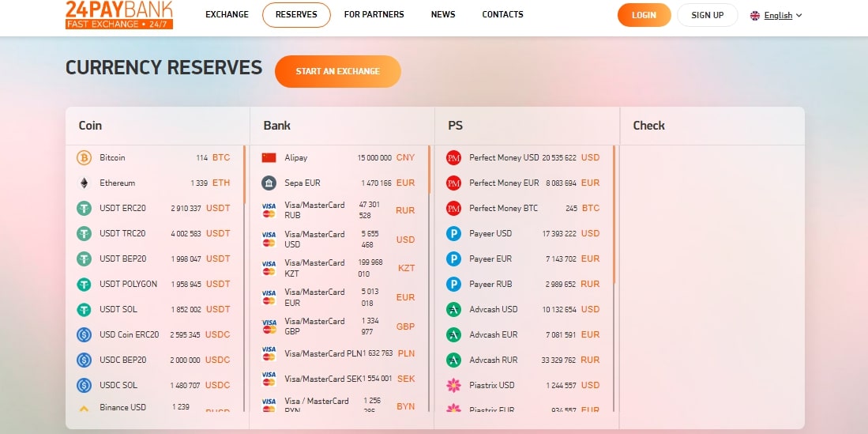Click the Payeer EUR row label
868x434 pixels.
pos(490,259)
